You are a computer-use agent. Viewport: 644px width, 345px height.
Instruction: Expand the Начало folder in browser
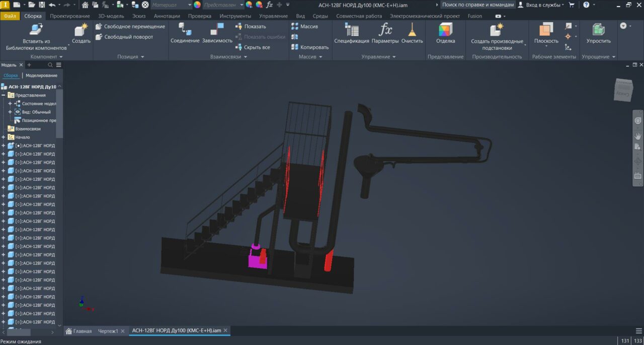click(x=4, y=137)
